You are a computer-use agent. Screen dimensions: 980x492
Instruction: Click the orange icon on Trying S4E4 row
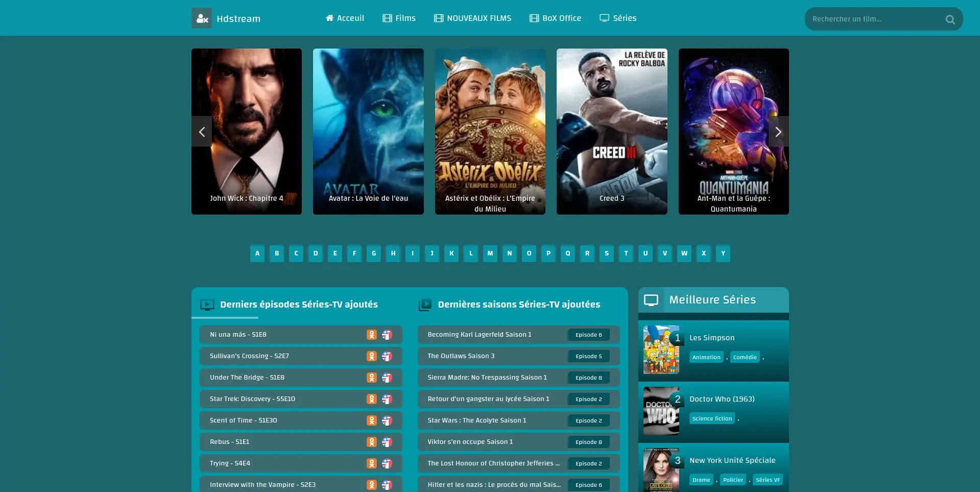pyautogui.click(x=372, y=463)
